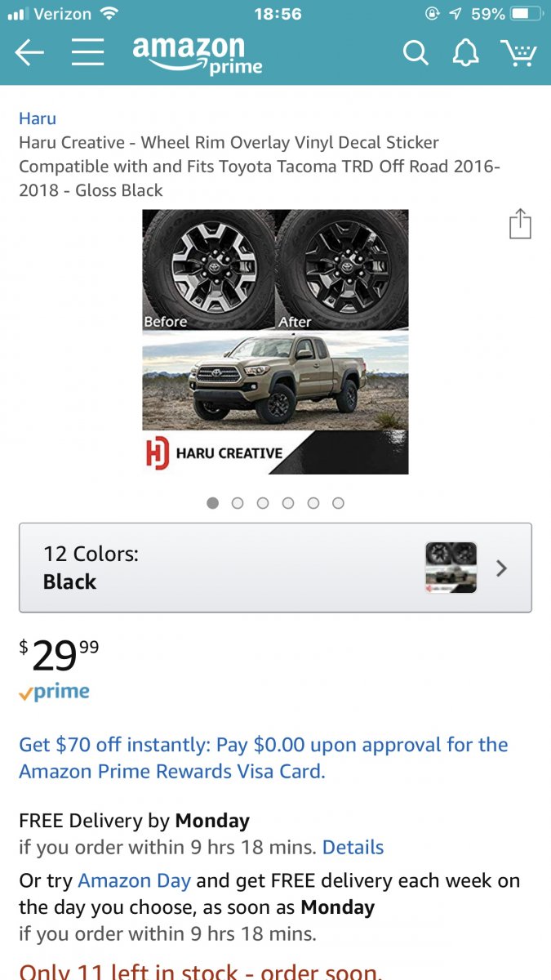551x980 pixels.
Task: Open the shopping cart
Action: coord(518,53)
